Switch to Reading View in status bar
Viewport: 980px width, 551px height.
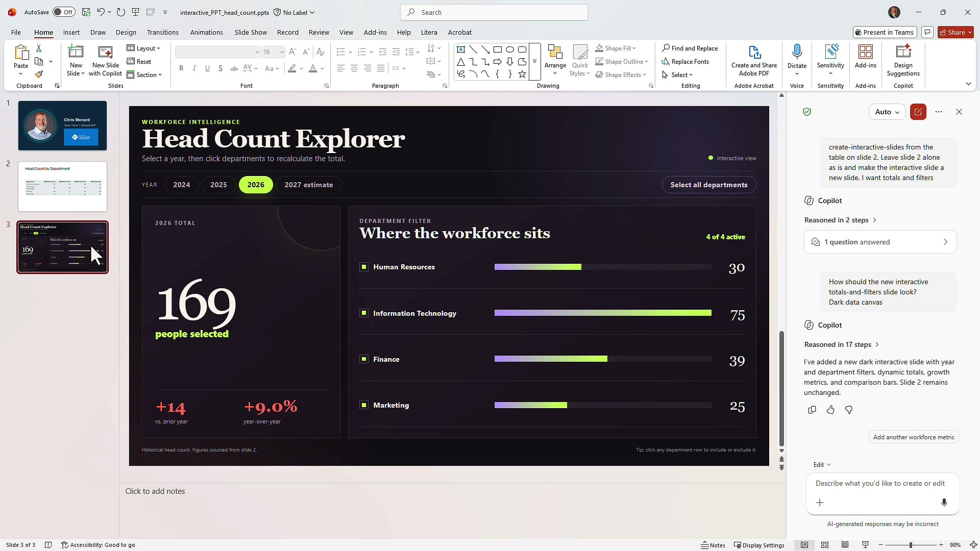tap(845, 545)
